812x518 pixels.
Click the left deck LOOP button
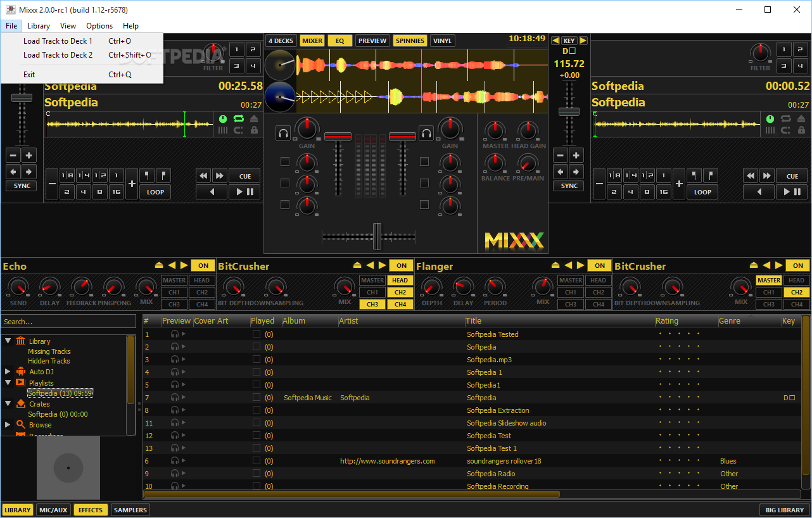coord(155,192)
